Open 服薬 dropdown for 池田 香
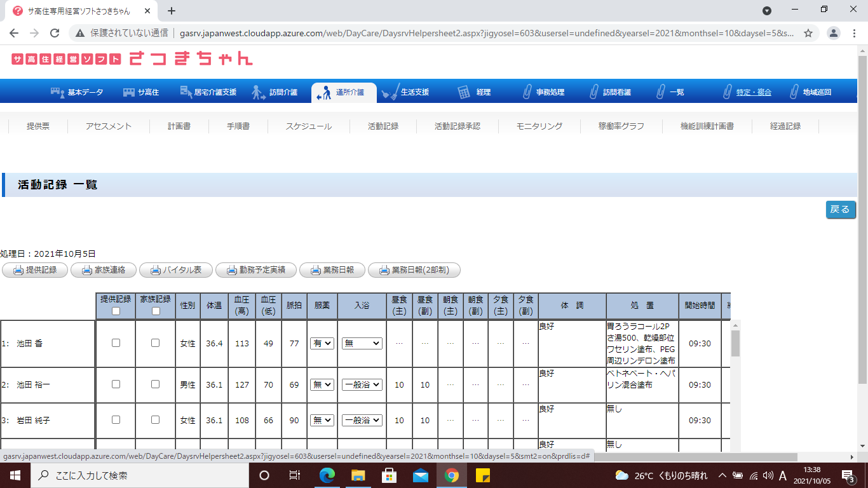Viewport: 868px width, 488px height. click(322, 343)
